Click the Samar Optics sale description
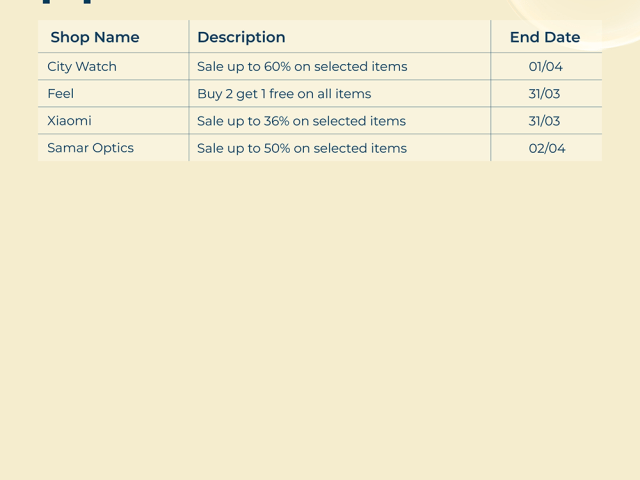This screenshot has height=480, width=640. coord(302,148)
